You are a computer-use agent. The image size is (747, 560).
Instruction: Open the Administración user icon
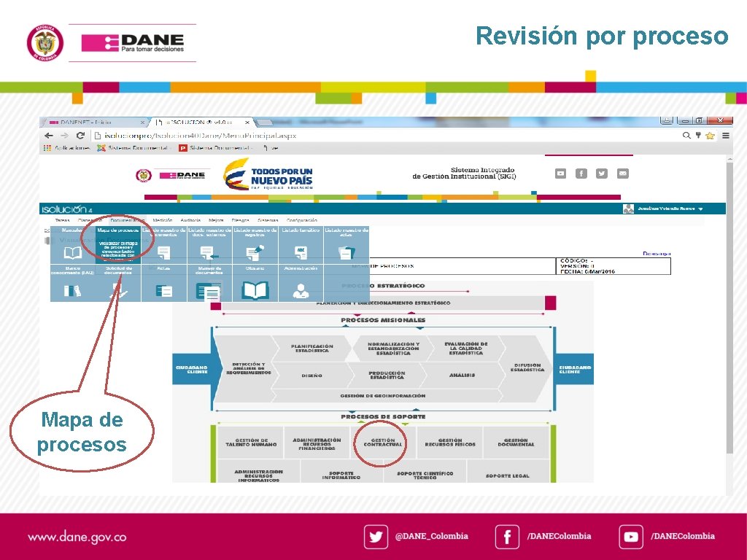point(301,290)
